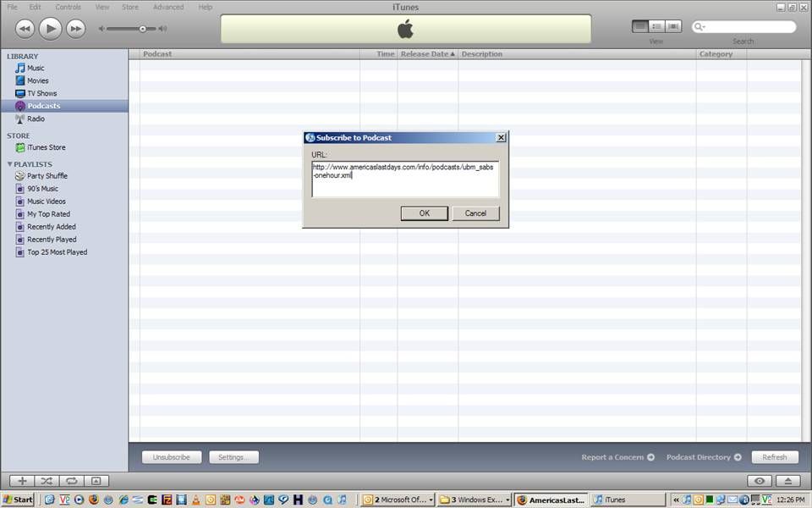Select Radio in the sidebar

(64, 119)
